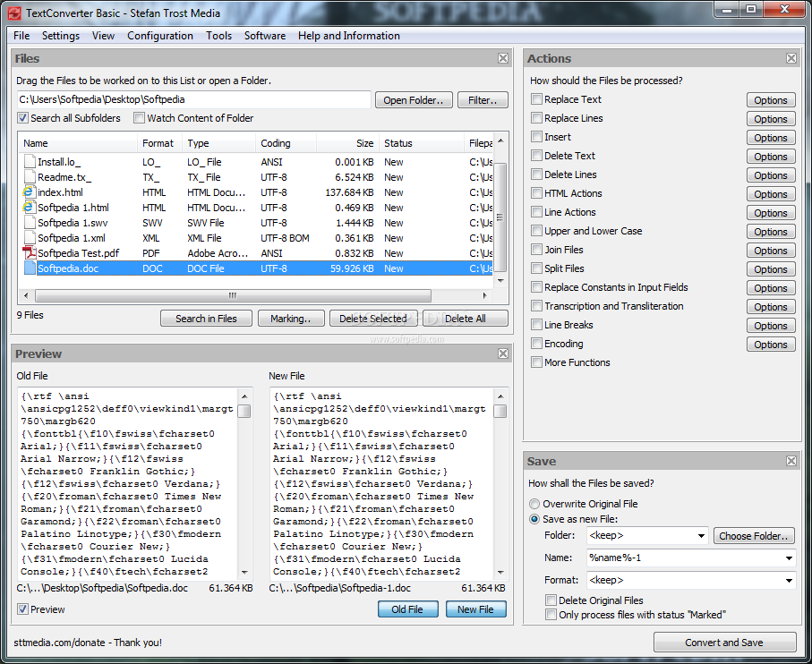The image size is (812, 664).
Task: Enable Watch Content of Folder
Action: pyautogui.click(x=139, y=118)
